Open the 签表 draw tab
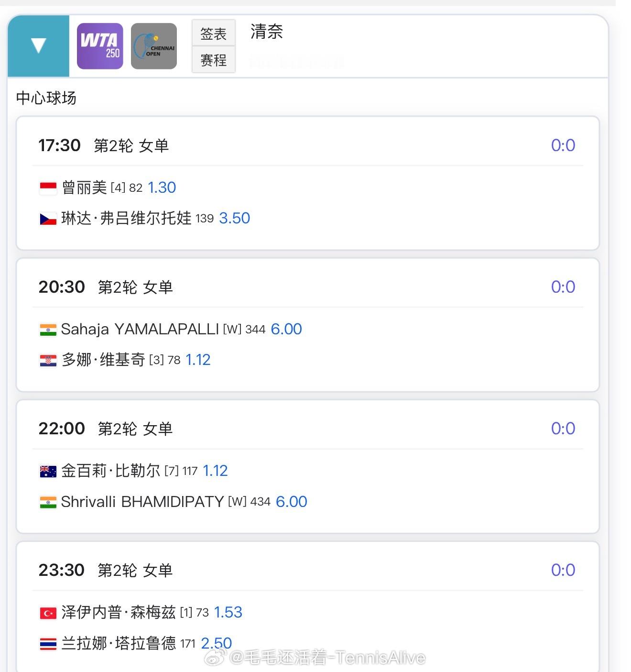The image size is (631, 672). [214, 33]
